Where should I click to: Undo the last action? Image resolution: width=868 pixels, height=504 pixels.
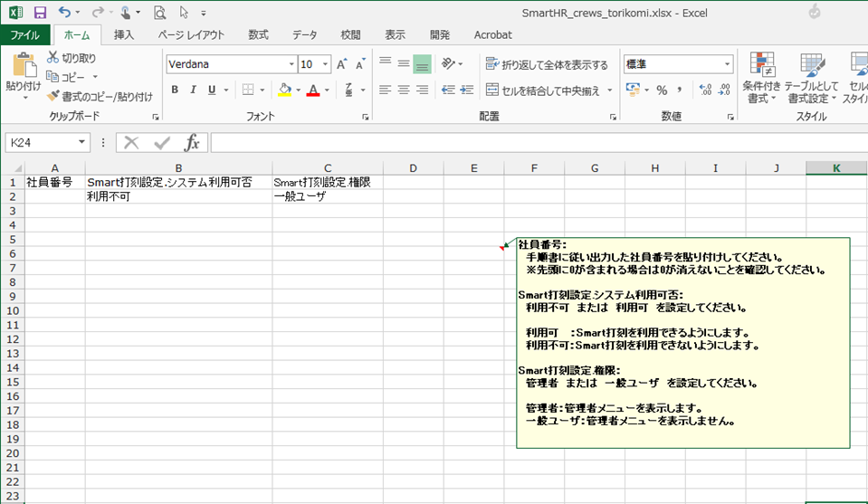64,12
